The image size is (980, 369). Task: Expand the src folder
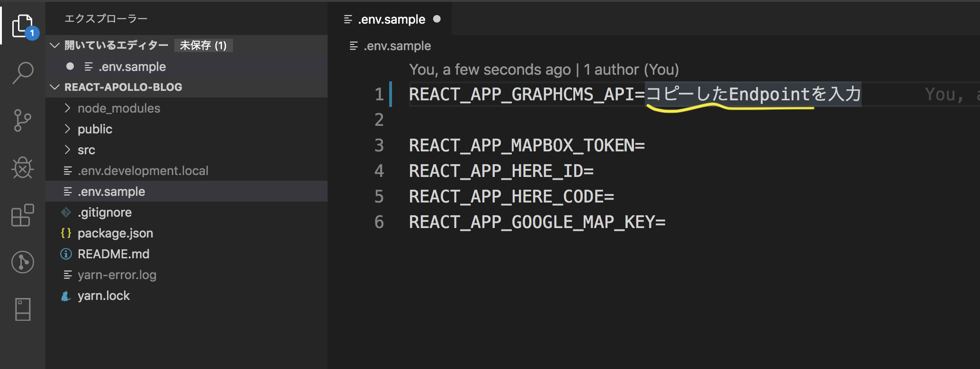coord(67,150)
